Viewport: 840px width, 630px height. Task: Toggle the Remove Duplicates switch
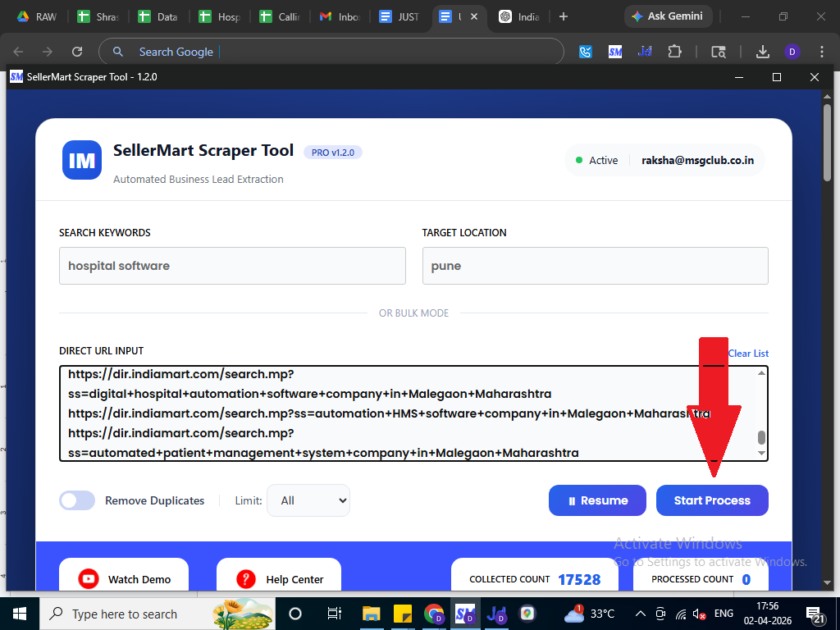[77, 500]
